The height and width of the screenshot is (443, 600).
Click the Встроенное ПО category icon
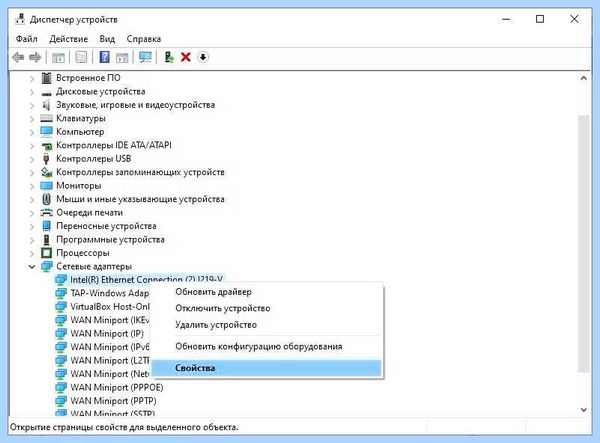tap(46, 78)
